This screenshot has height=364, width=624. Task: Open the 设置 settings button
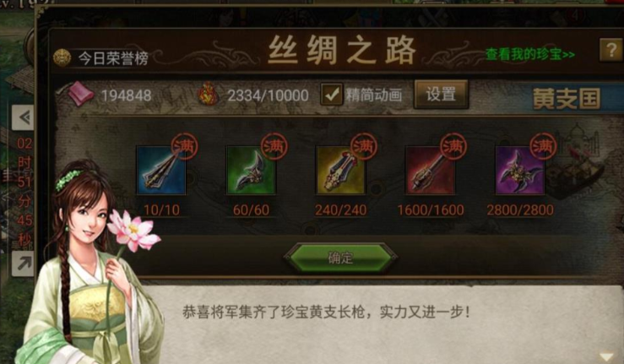(x=441, y=95)
